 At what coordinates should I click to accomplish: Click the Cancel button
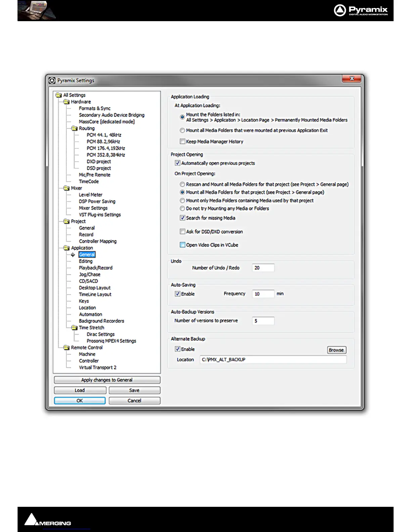(x=134, y=401)
